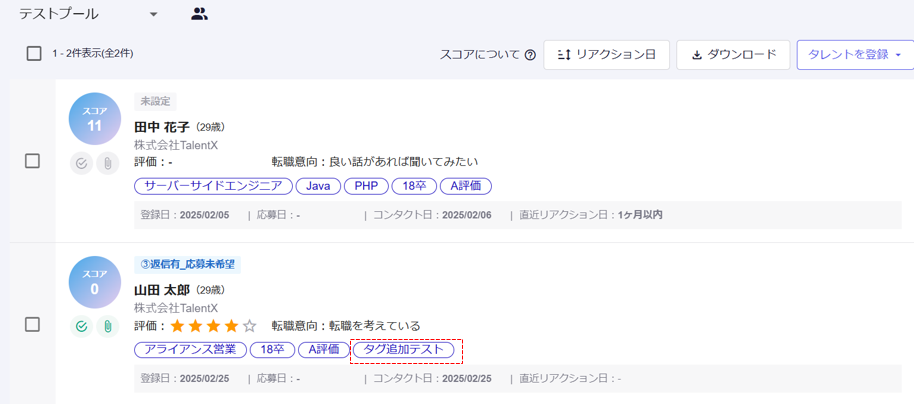Click the サーバーサイドエンジニア tag
This screenshot has width=914, height=404.
coord(213,186)
